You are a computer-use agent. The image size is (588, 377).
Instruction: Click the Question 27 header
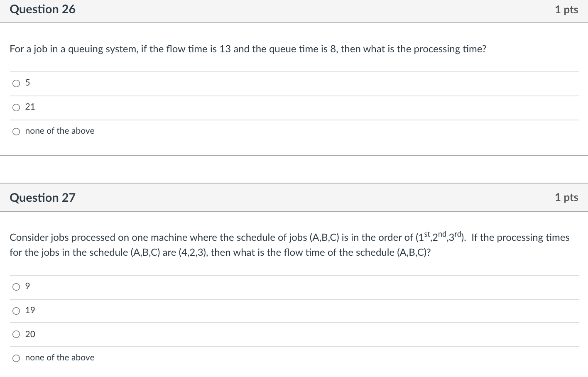coord(42,197)
